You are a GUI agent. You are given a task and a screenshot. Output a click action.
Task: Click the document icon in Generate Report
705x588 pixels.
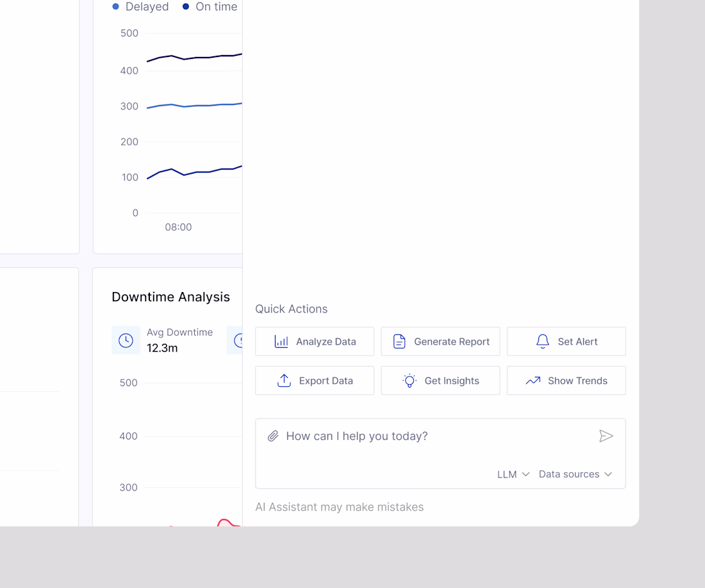(x=399, y=341)
